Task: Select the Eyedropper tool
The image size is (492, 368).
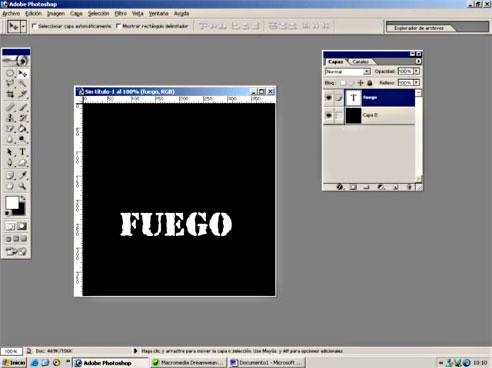Action: pos(22,175)
